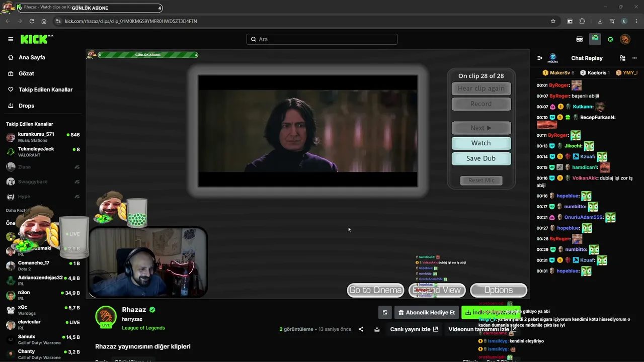Open the hamburger sidebar menu
This screenshot has width=644, height=362.
[11, 39]
